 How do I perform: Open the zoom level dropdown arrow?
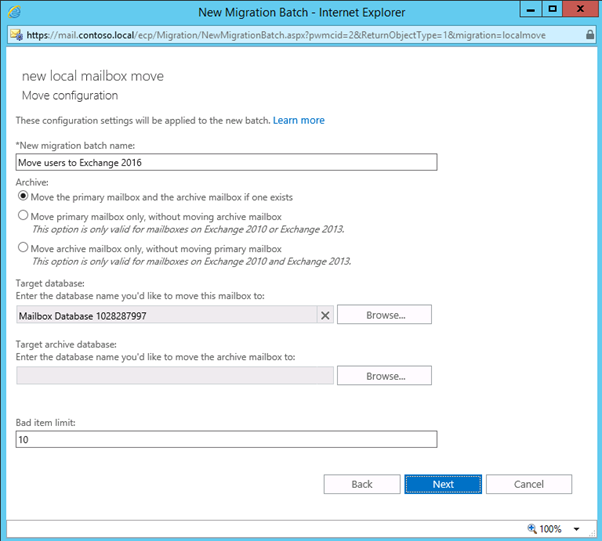point(576,529)
